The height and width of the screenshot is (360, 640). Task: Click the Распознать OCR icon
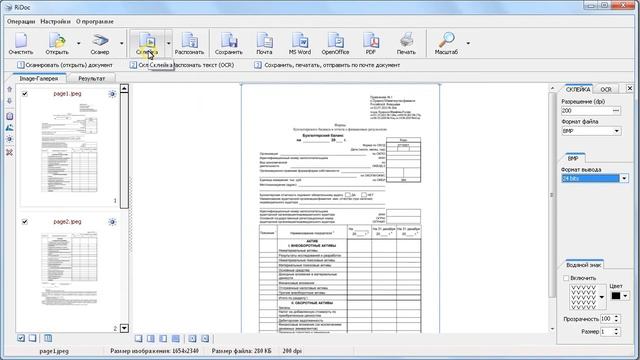(x=189, y=43)
